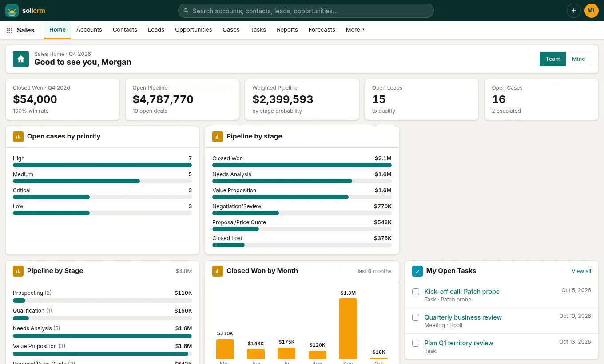Image resolution: width=604 pixels, height=364 pixels.
Task: Click the Closed Won by Month chart icon
Action: coord(218,271)
